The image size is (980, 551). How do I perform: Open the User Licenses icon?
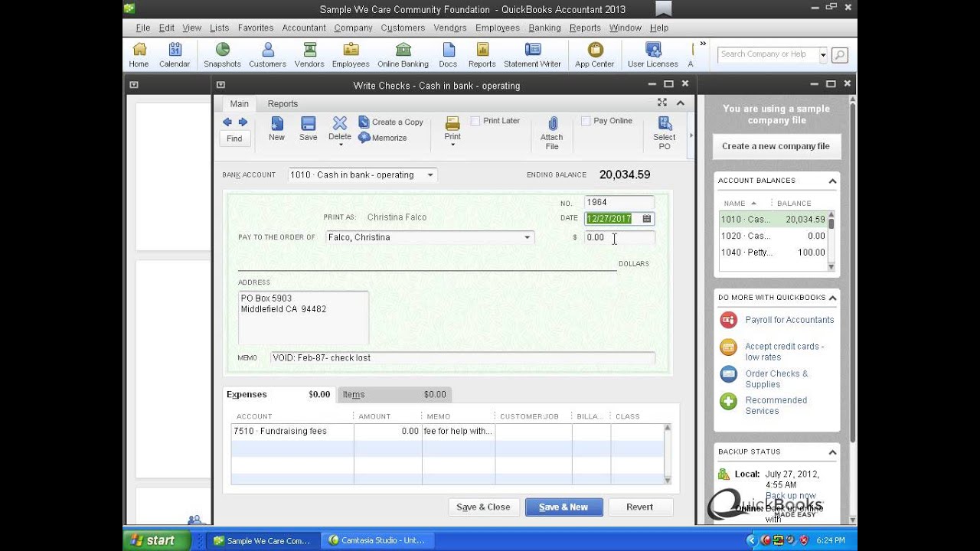tap(653, 55)
